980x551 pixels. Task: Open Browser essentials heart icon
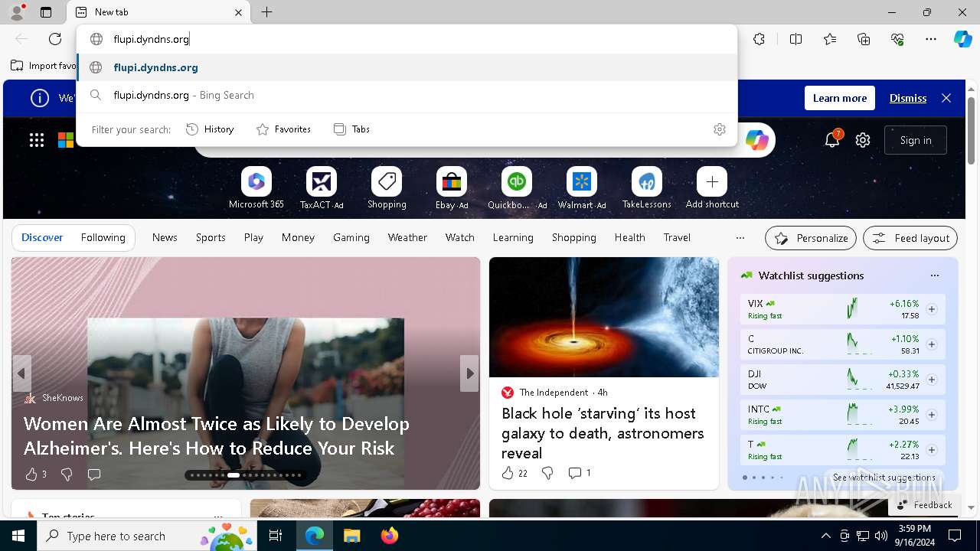click(x=897, y=39)
